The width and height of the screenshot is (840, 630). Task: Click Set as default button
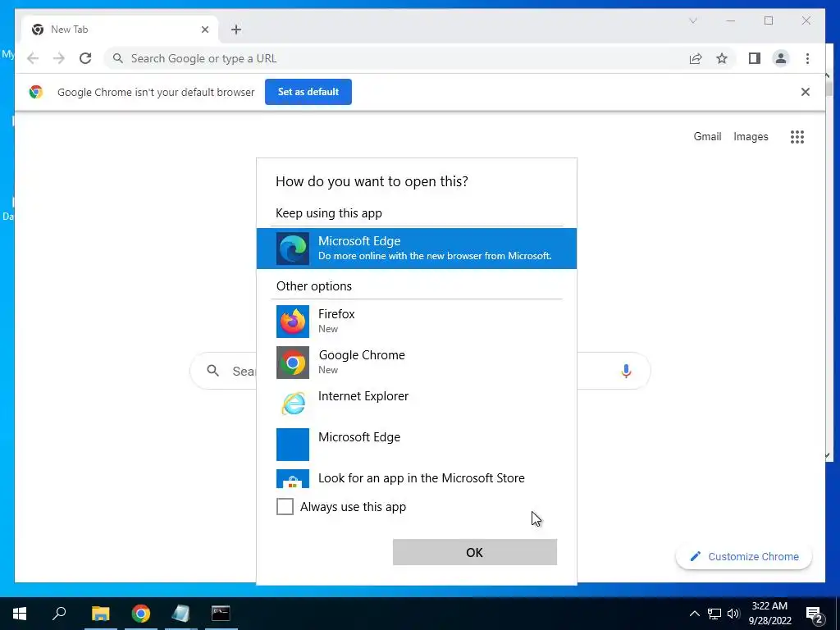pos(308,92)
